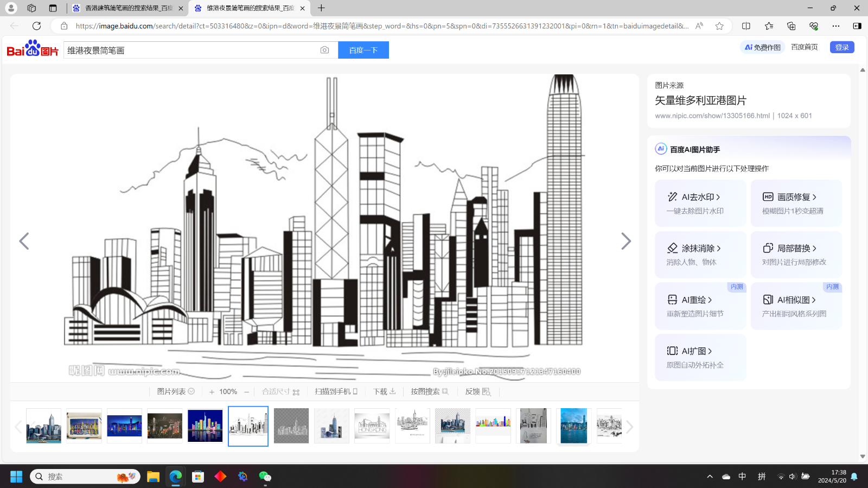Open the 反馈 feedback option
Image resolution: width=868 pixels, height=488 pixels.
[477, 391]
